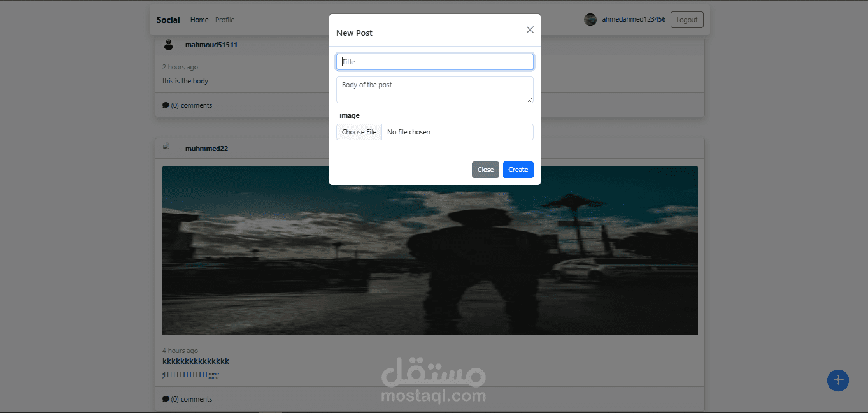Click the '4 hours ago' timestamp
The image size is (868, 413).
(180, 351)
